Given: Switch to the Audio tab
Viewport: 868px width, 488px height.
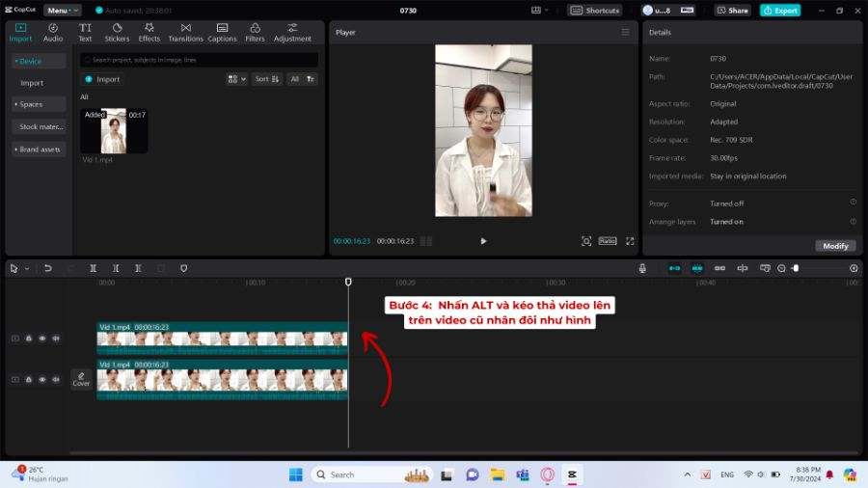Looking at the screenshot, I should click(x=53, y=33).
